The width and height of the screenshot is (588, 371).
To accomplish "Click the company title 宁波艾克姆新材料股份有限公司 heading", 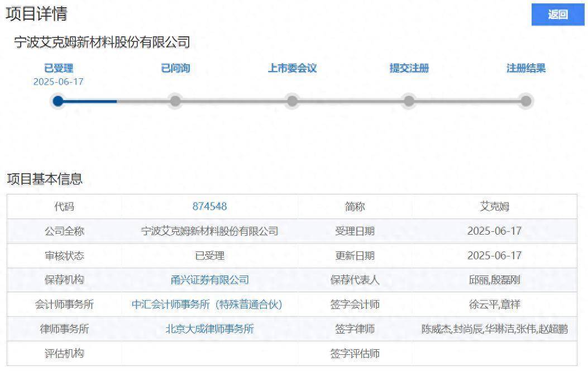I will [x=102, y=42].
